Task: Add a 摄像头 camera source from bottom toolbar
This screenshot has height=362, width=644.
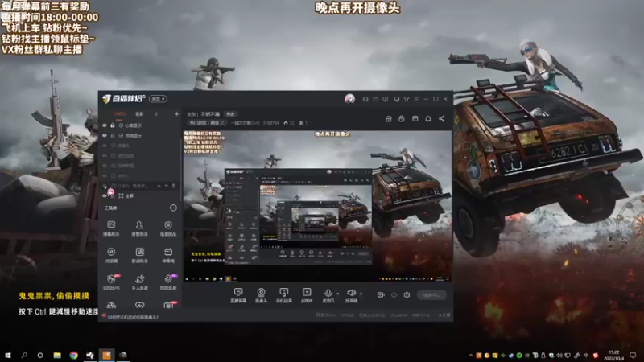Action: [x=261, y=295]
